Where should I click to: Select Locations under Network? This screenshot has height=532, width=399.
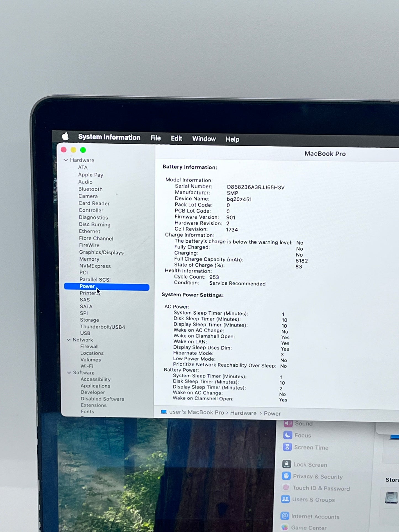pyautogui.click(x=92, y=353)
